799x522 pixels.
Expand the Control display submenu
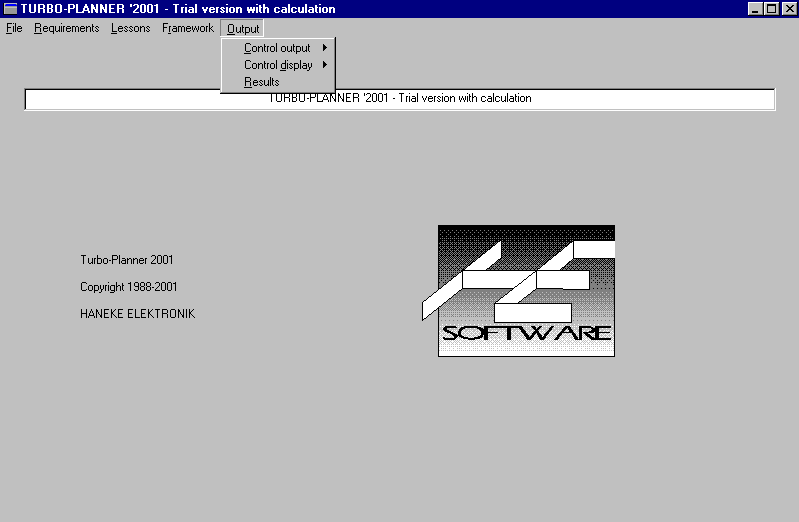[x=278, y=65]
